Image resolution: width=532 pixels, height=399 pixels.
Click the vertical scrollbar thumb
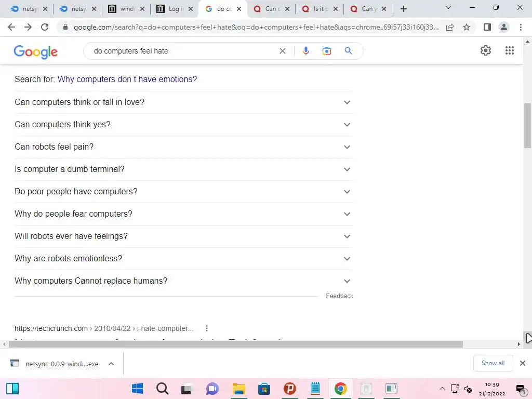pyautogui.click(x=527, y=126)
